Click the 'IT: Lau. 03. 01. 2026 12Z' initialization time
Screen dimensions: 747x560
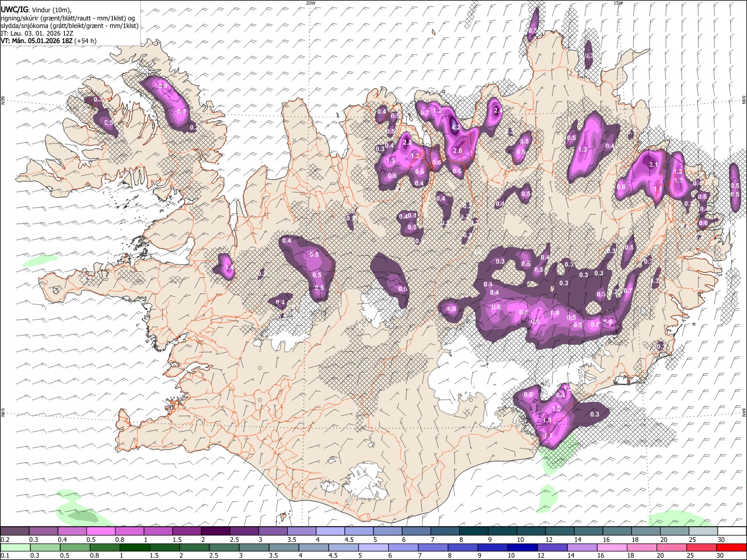point(37,33)
